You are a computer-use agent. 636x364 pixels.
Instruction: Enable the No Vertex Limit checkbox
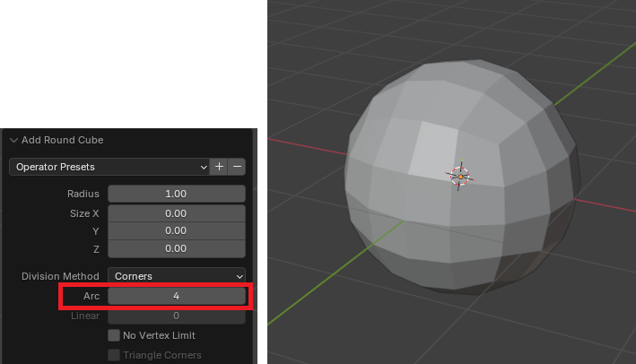point(114,335)
